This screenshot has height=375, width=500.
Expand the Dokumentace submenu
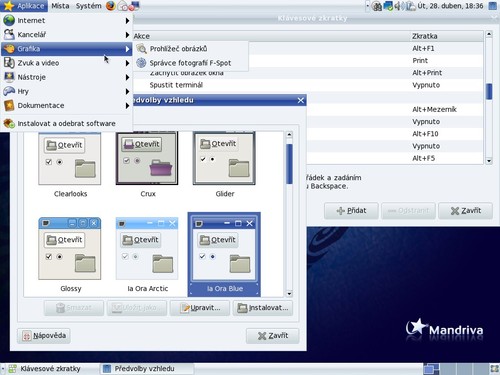67,105
